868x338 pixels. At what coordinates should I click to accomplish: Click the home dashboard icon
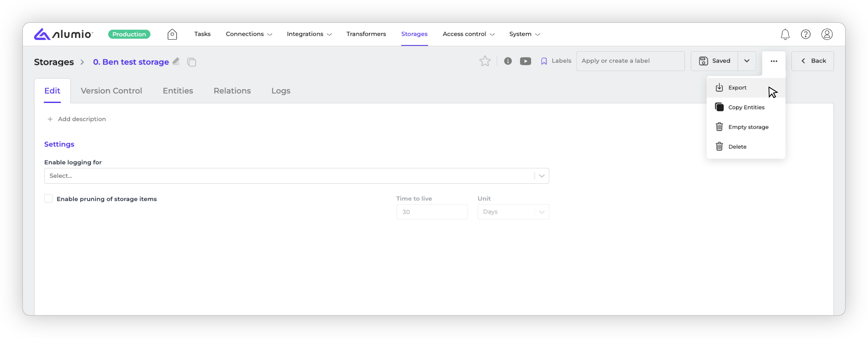click(x=172, y=34)
